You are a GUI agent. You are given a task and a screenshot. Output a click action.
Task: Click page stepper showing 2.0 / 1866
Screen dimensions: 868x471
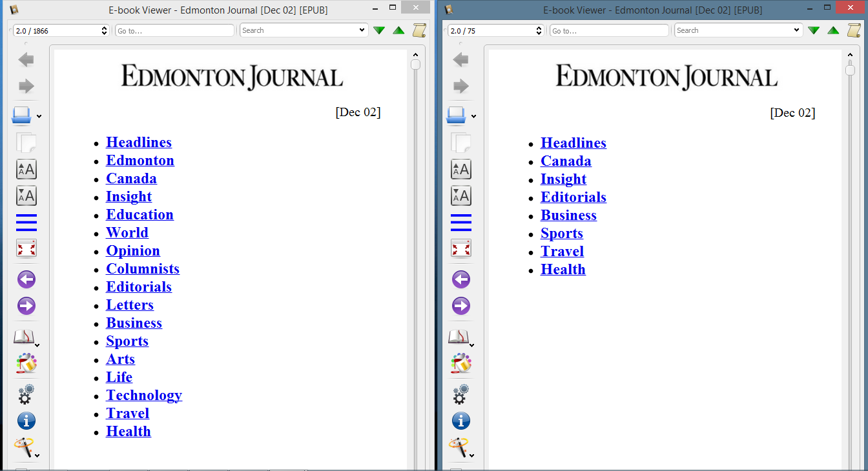[x=61, y=30]
